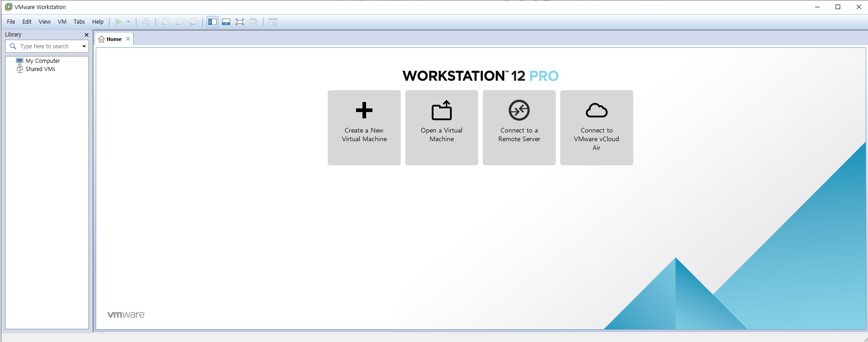Open the Tabs menu
This screenshot has height=342, width=868.
(x=79, y=22)
